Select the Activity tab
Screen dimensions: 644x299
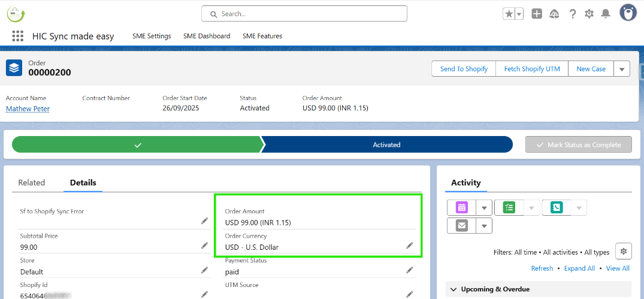[x=465, y=183]
